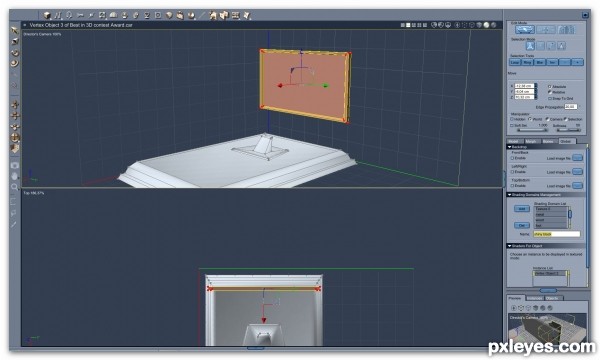
Task: Click the universal manipulator tool icon
Action: pos(15,137)
